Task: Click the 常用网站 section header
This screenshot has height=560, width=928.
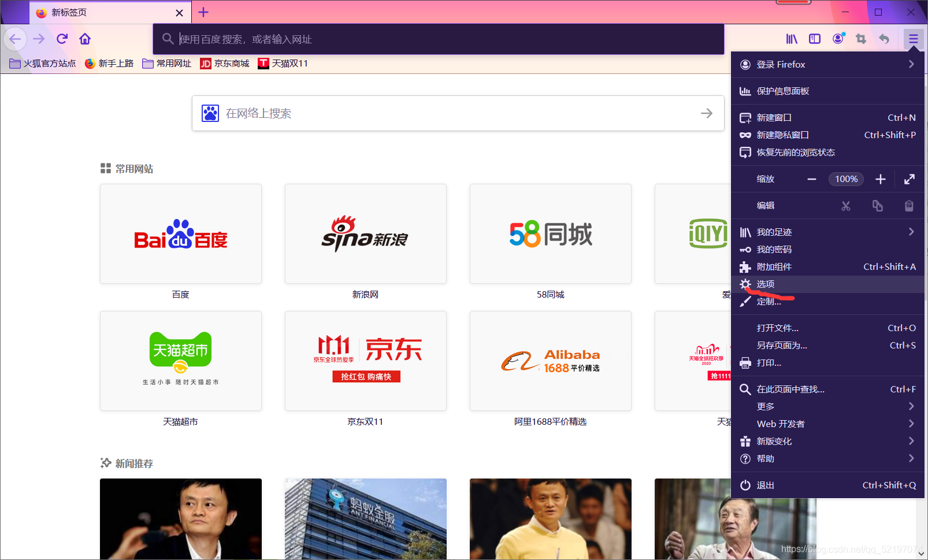Action: (127, 169)
